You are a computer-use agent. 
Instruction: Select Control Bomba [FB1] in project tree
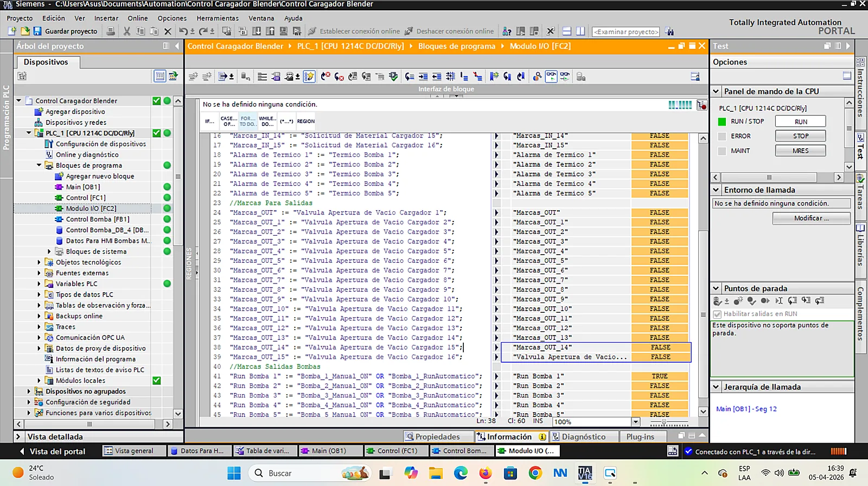tap(98, 219)
